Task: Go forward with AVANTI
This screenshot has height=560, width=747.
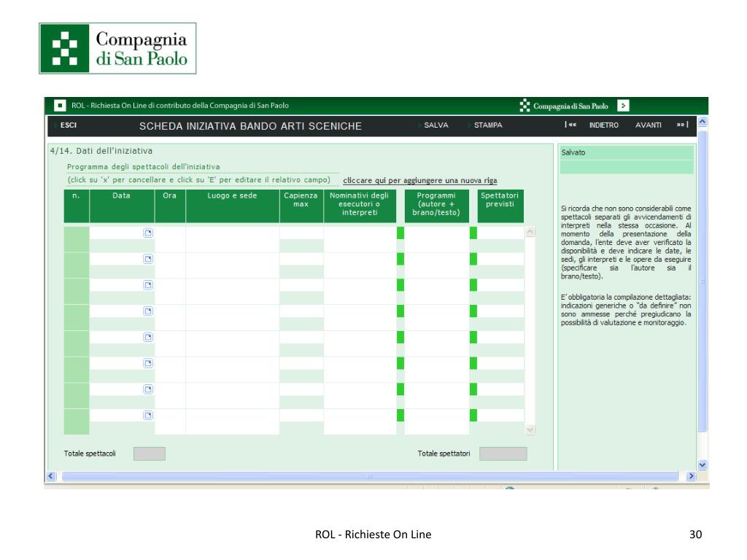Action: click(649, 125)
